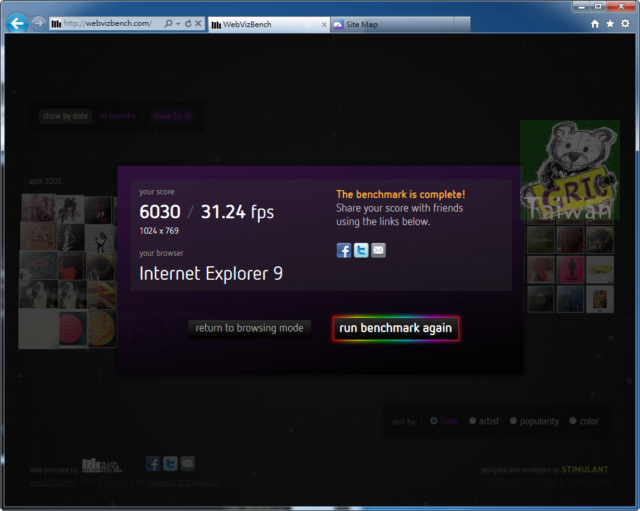Click the 1024 x 769 resolution text
This screenshot has height=511, width=640.
[159, 231]
